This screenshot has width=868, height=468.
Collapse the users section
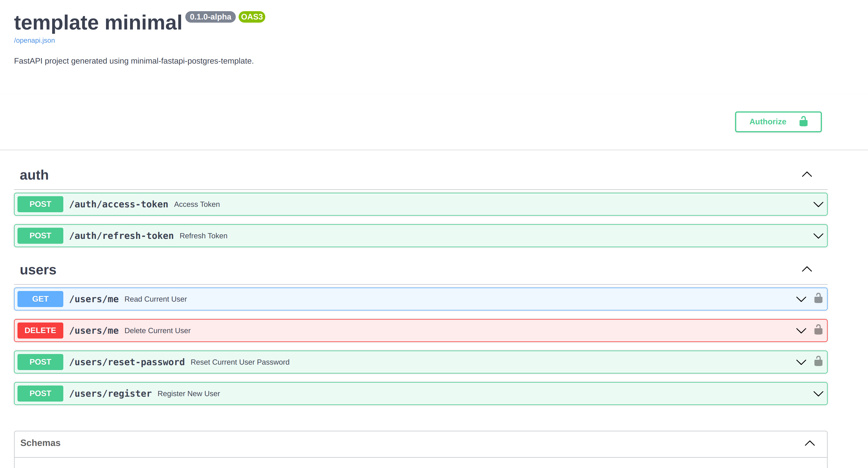point(808,269)
